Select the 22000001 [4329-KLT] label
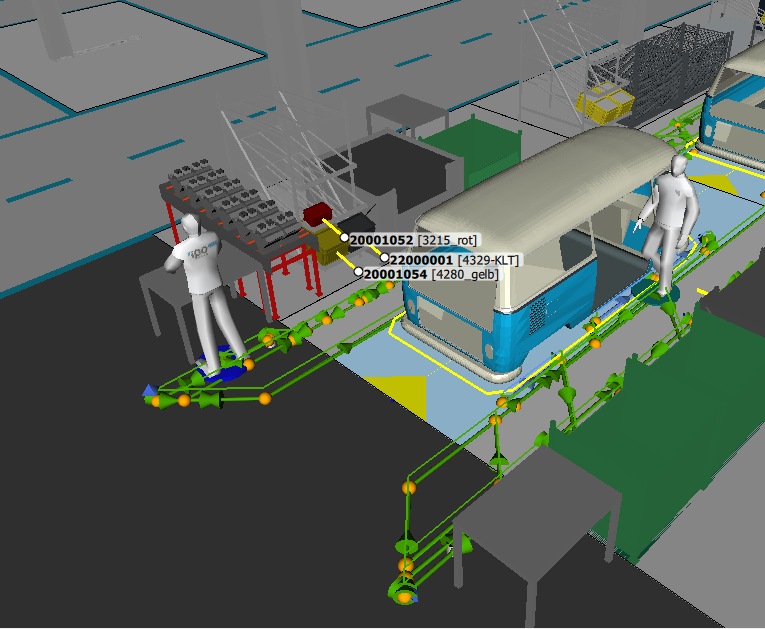The height and width of the screenshot is (629, 765). [x=455, y=259]
